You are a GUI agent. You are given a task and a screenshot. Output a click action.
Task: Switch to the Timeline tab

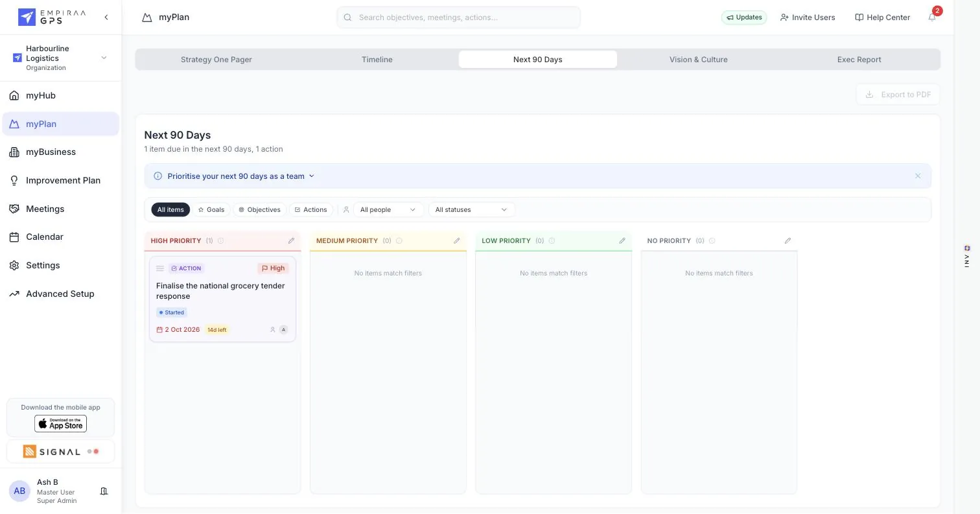tap(377, 60)
